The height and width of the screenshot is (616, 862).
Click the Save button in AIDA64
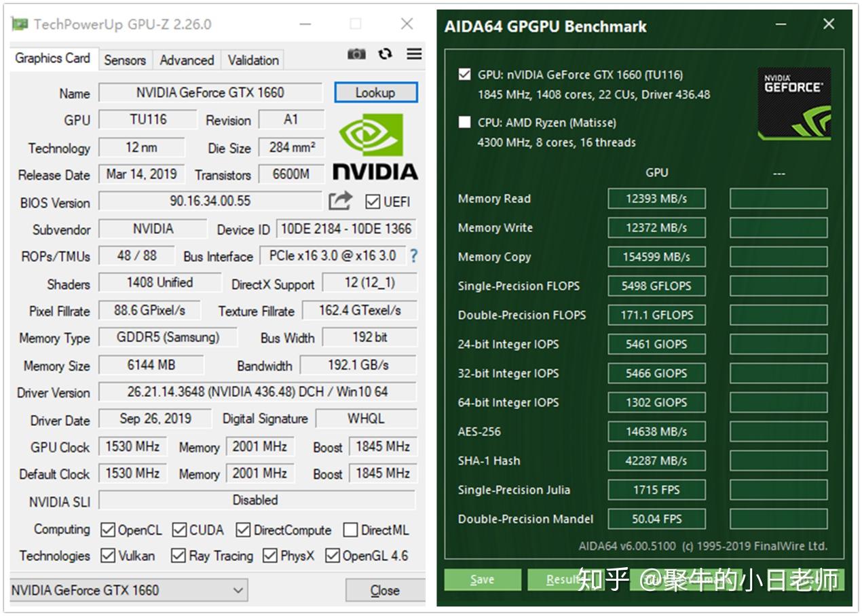coord(483,580)
